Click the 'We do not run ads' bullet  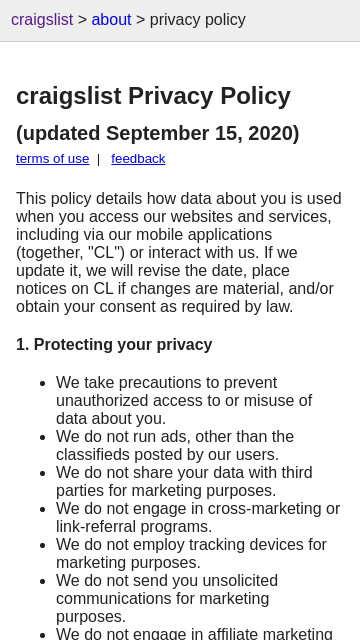(x=175, y=445)
